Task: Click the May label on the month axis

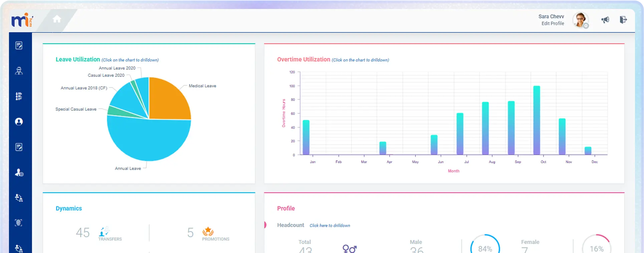Action: [415, 162]
